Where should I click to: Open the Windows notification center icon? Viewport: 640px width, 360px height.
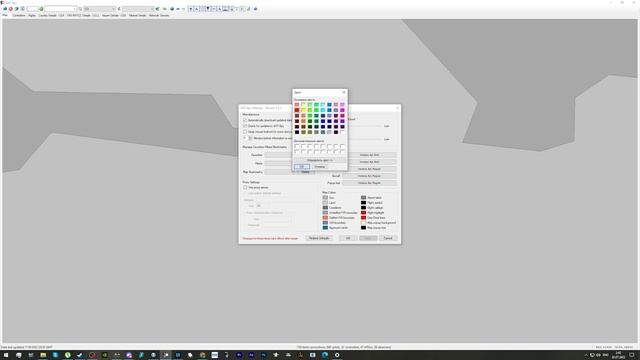(x=632, y=355)
